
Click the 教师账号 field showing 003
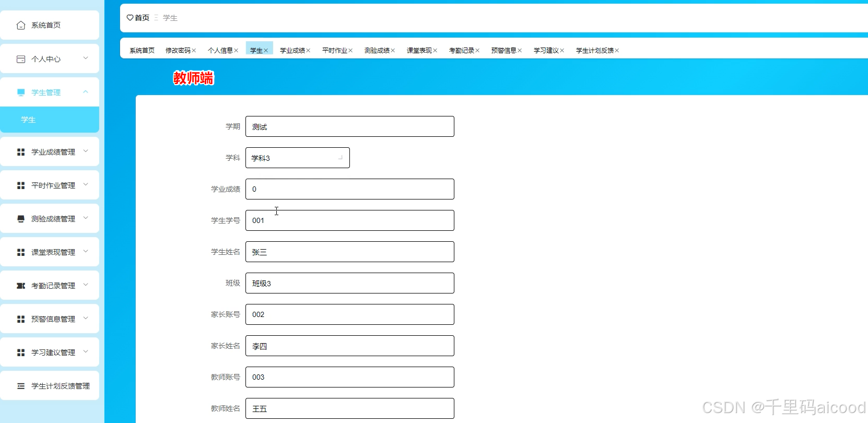(350, 377)
